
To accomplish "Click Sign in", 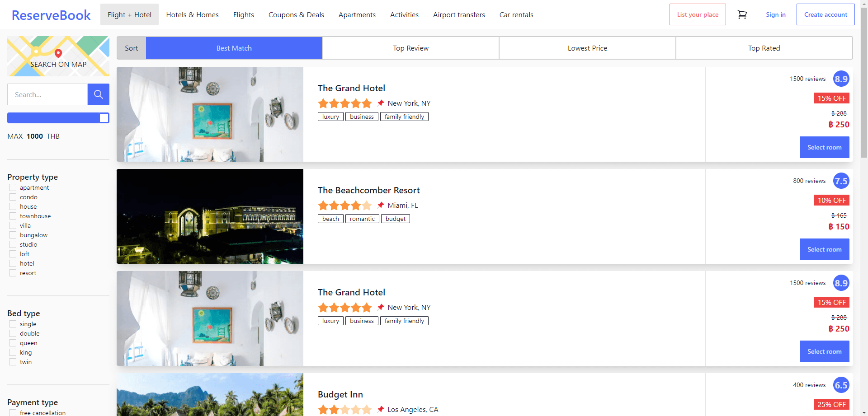I will [x=776, y=14].
